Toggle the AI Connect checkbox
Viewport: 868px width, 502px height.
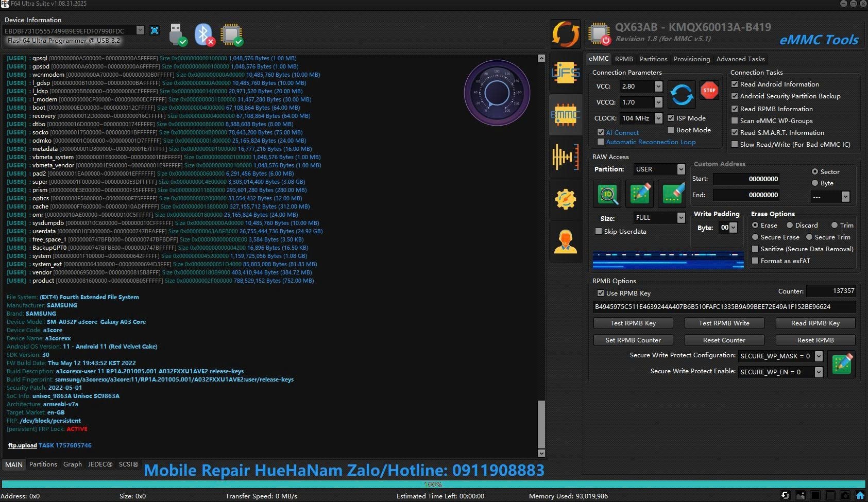coord(601,133)
